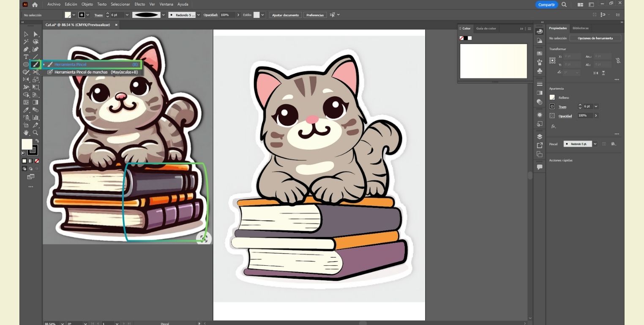Screen dimensions: 644x325
Task: Click the fill color box in toolbar
Action: coord(27,144)
